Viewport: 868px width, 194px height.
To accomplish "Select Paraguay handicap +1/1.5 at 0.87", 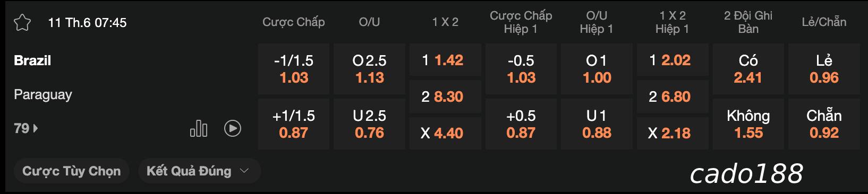I will (x=294, y=124).
